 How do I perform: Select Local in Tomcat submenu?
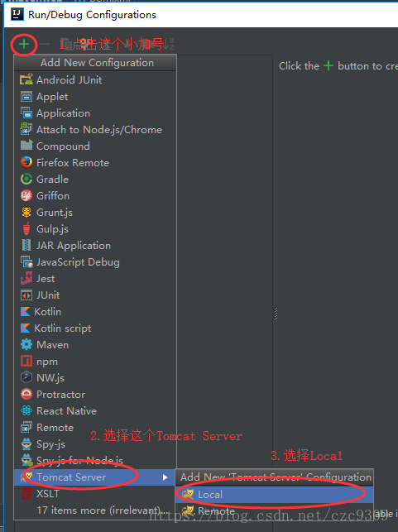tap(274, 494)
